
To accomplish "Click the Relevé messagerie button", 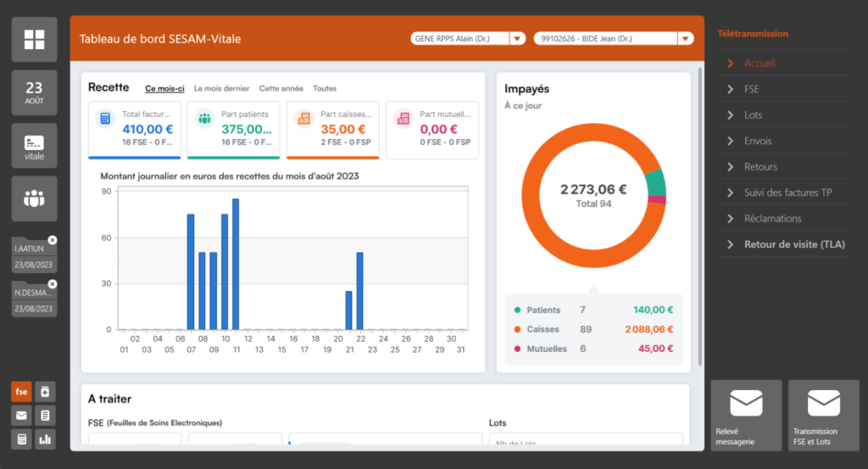I will click(x=746, y=416).
